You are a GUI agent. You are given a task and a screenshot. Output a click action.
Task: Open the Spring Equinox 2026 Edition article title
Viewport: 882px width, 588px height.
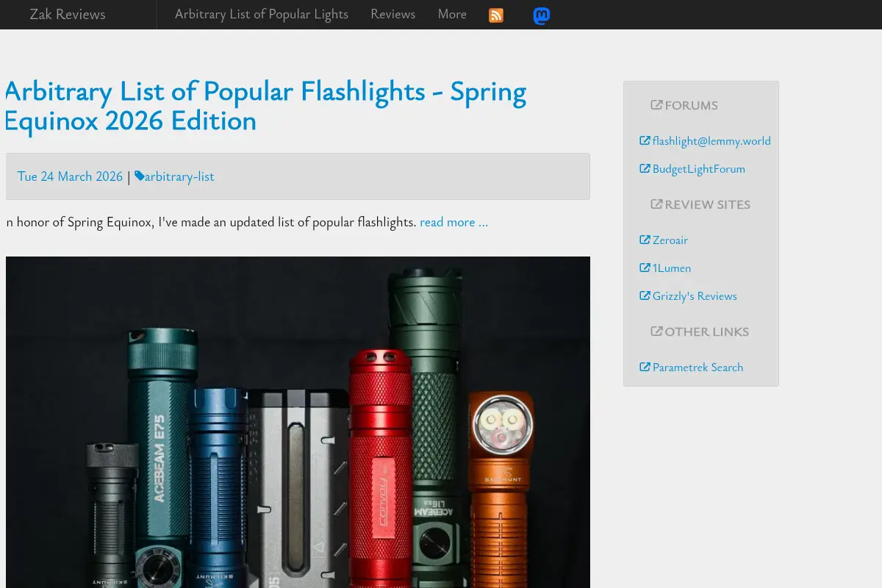(x=266, y=106)
